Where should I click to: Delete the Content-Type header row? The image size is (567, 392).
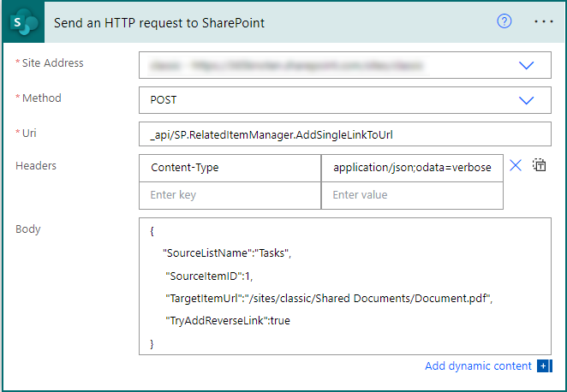pos(516,165)
